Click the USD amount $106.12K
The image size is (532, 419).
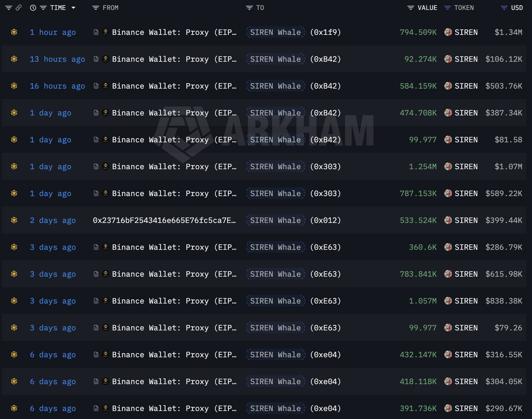[x=504, y=59]
